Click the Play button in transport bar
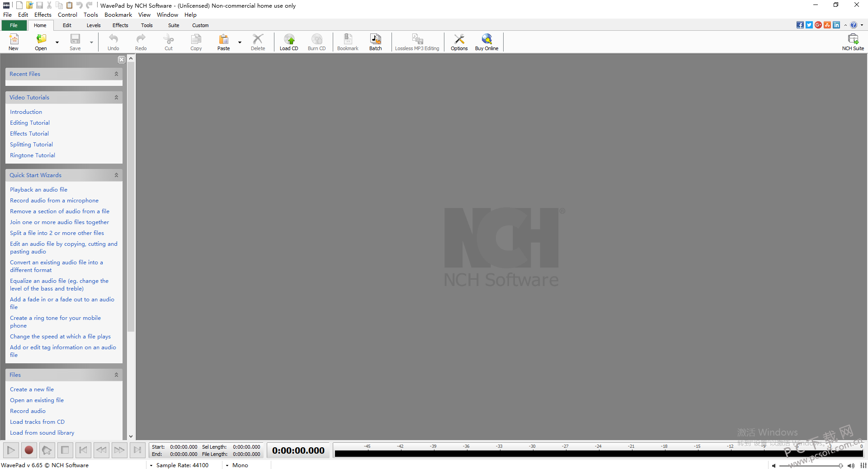The image size is (868, 469). pos(11,450)
